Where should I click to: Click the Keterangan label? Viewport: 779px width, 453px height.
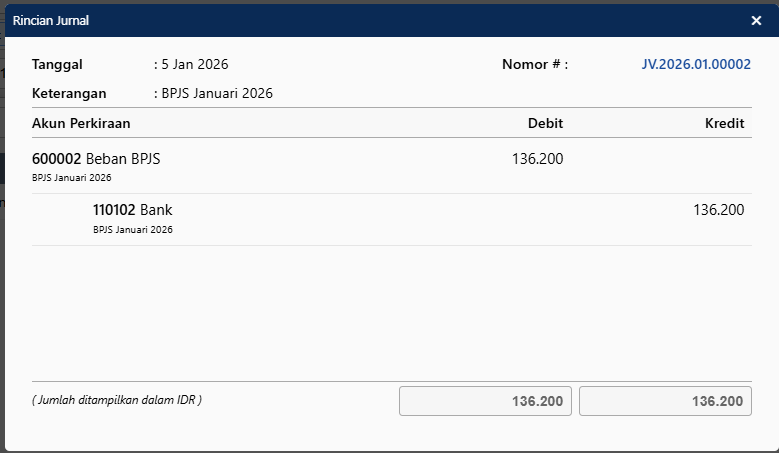pyautogui.click(x=69, y=93)
